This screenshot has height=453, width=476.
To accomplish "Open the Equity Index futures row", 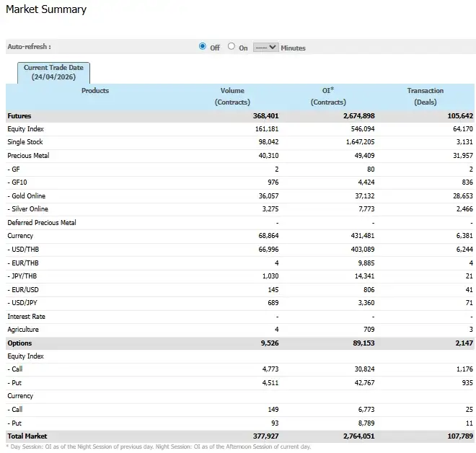I will (26, 129).
